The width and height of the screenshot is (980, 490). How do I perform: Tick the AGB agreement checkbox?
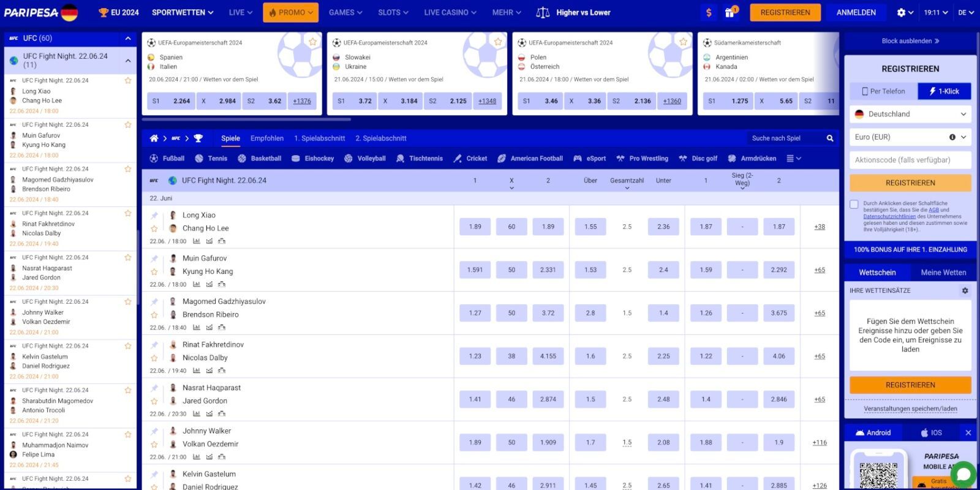tap(854, 205)
